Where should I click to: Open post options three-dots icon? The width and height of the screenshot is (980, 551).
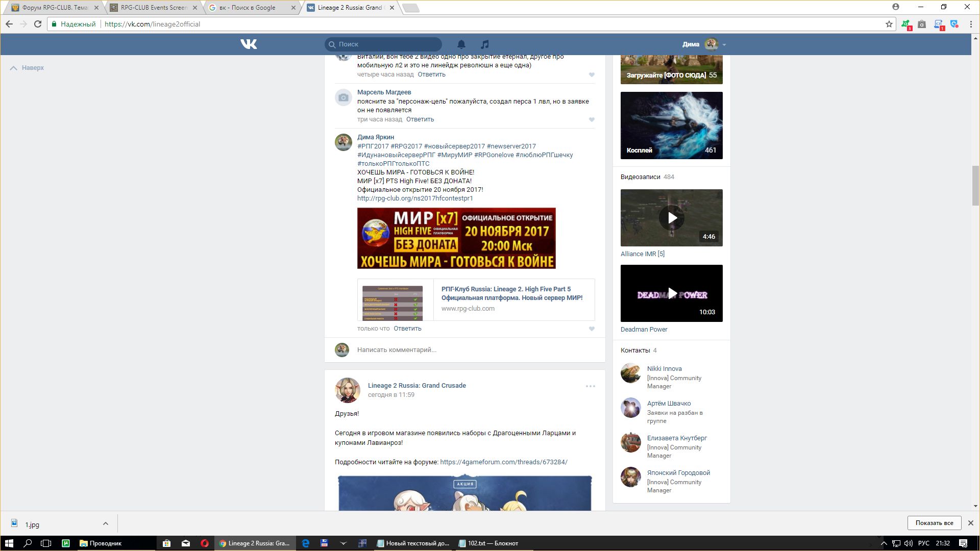590,386
